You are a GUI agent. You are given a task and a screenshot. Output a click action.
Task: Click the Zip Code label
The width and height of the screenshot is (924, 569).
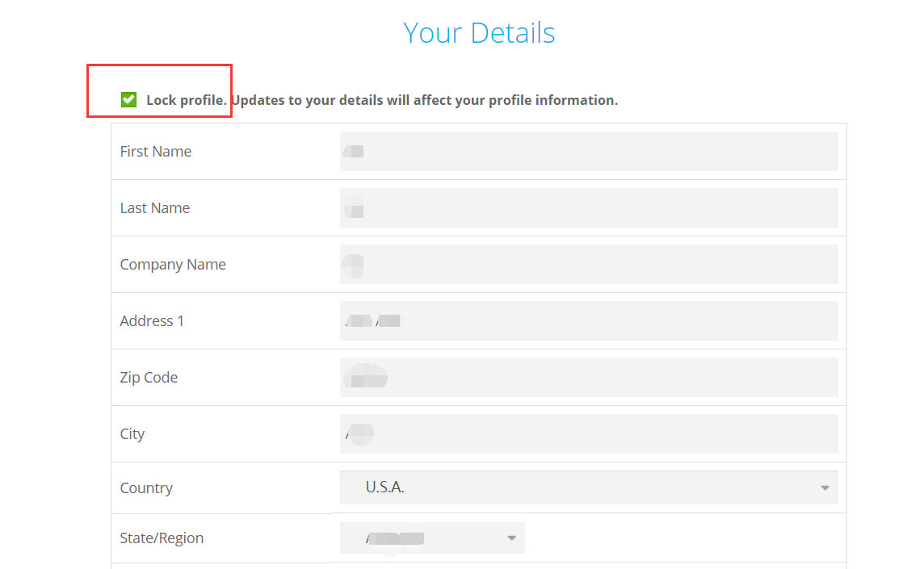tap(149, 378)
